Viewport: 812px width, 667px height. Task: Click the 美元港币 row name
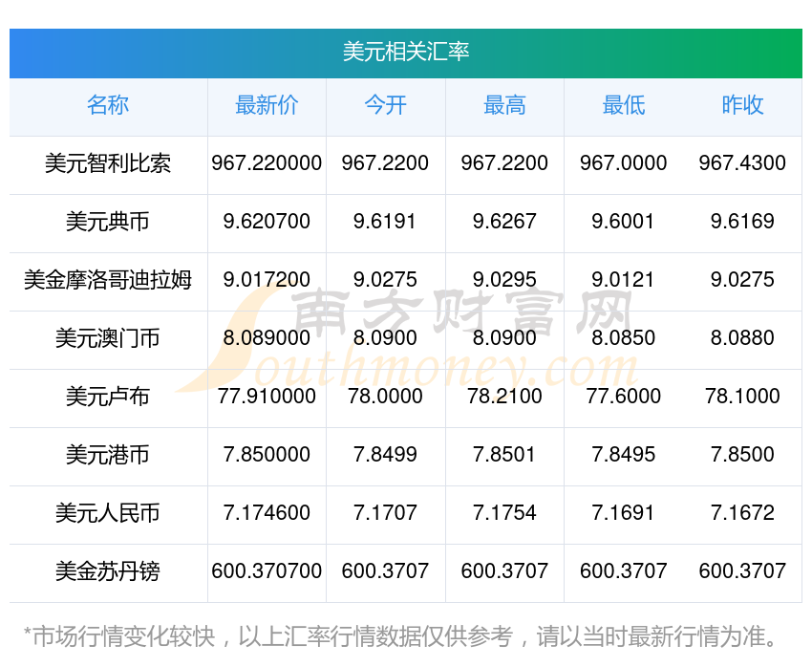tap(108, 455)
